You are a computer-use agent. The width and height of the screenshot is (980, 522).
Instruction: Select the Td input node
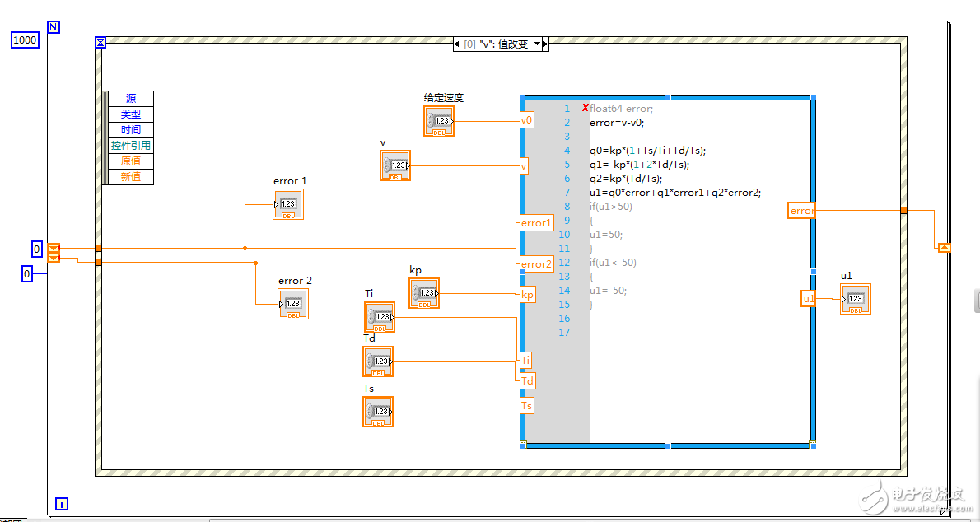click(528, 380)
